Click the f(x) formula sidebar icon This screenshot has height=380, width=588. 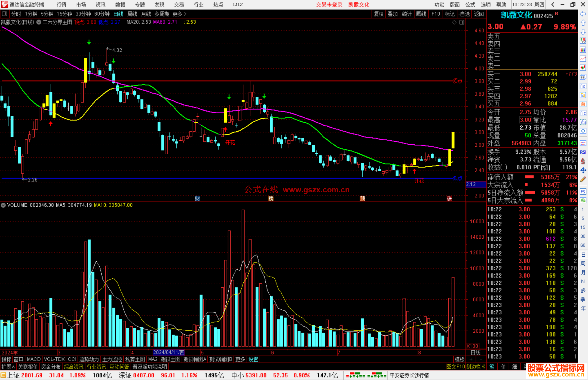pyautogui.click(x=583, y=122)
